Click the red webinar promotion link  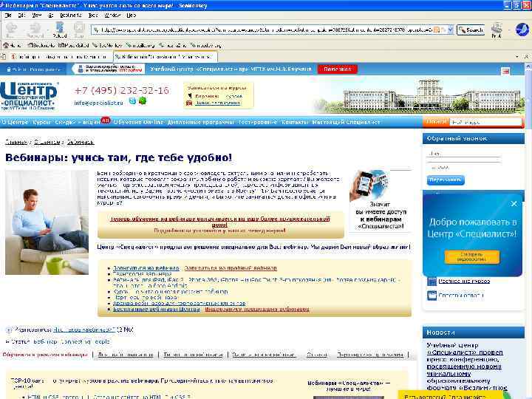tap(220, 222)
